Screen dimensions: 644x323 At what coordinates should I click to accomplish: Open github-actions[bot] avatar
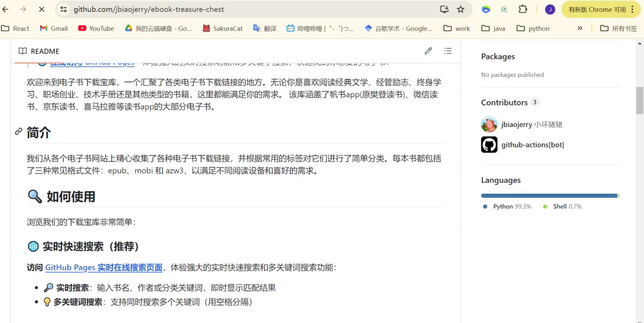pos(489,145)
